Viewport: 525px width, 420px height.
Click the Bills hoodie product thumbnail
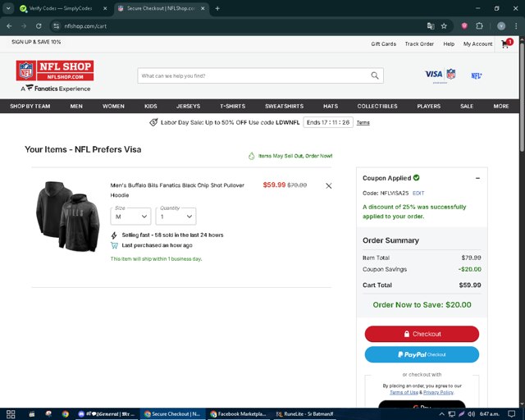click(x=68, y=216)
